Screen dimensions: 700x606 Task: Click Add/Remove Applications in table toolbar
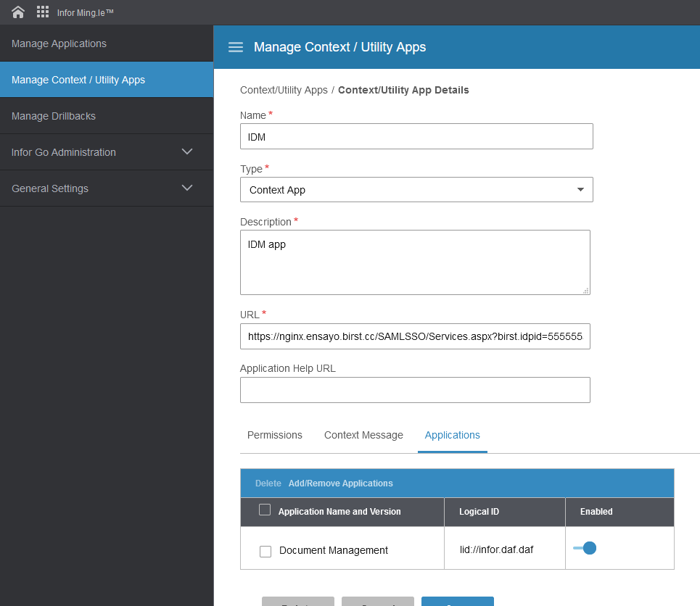tap(340, 483)
